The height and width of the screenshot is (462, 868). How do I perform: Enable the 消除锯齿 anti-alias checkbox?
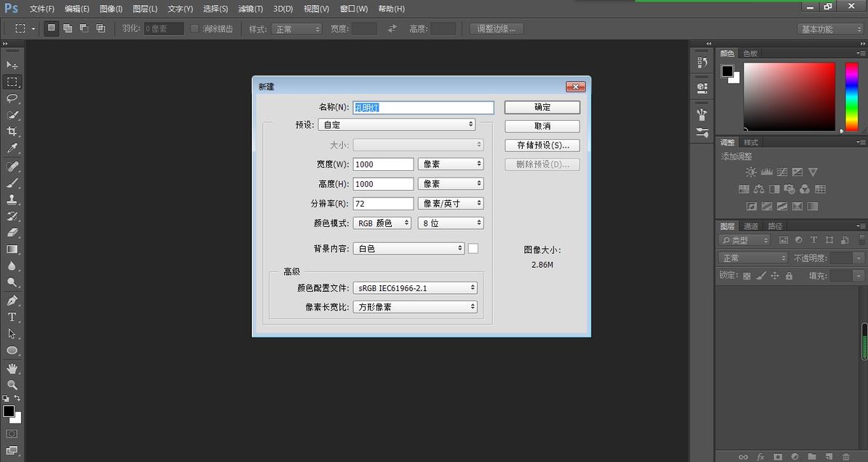click(x=194, y=28)
